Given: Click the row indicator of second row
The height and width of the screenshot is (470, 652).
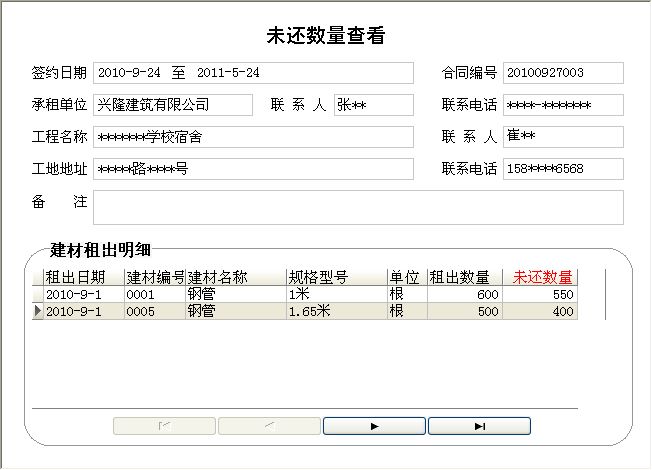Looking at the screenshot, I should click(38, 312).
